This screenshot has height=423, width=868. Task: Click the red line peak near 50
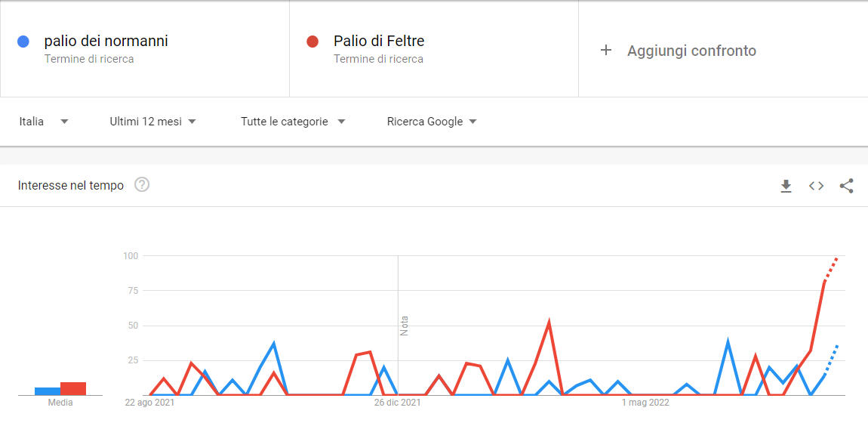[x=549, y=322]
